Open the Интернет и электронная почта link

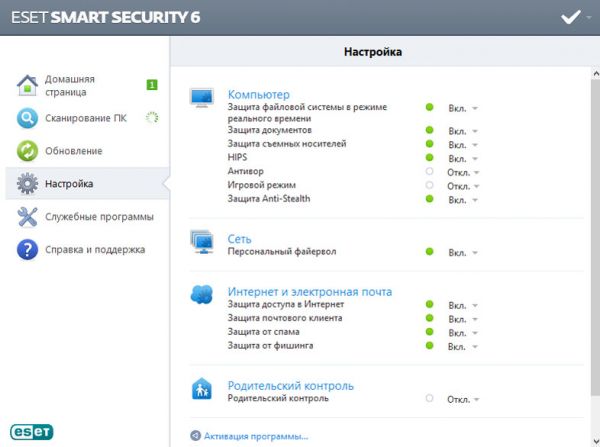tap(310, 292)
